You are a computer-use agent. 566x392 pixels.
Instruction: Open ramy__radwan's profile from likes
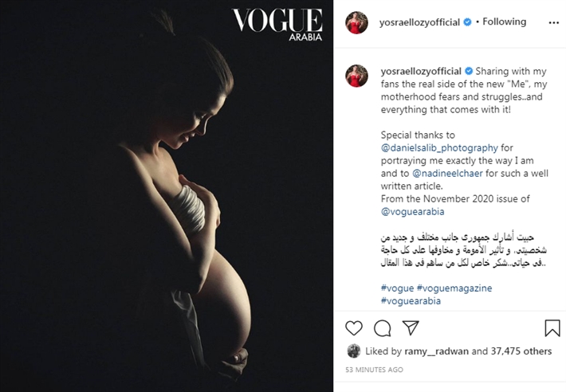pyautogui.click(x=436, y=351)
